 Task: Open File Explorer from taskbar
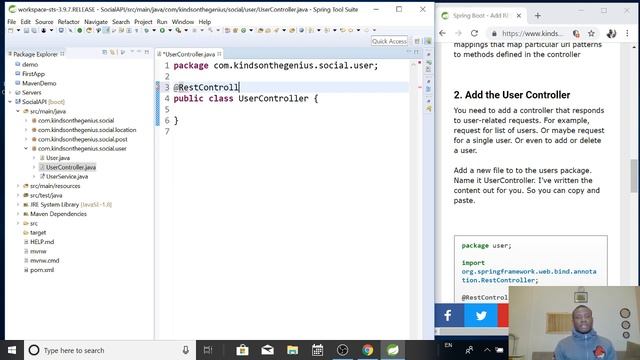coord(293,350)
